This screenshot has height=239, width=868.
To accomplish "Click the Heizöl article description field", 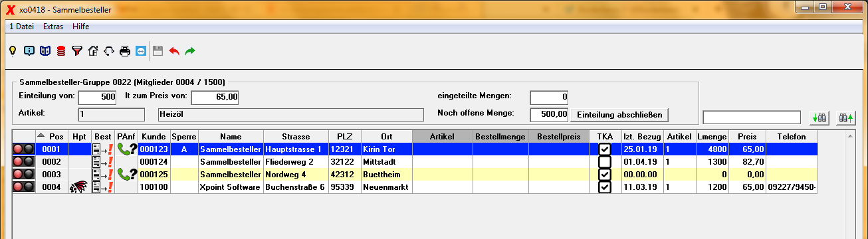I will click(290, 114).
